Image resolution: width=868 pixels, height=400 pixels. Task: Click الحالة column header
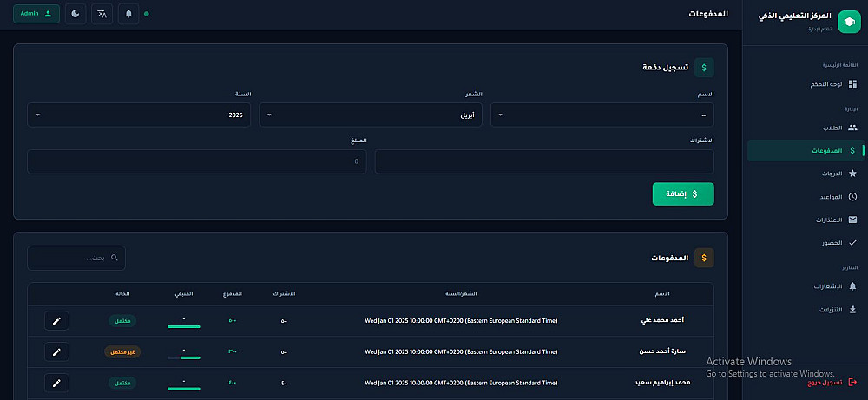(122, 294)
